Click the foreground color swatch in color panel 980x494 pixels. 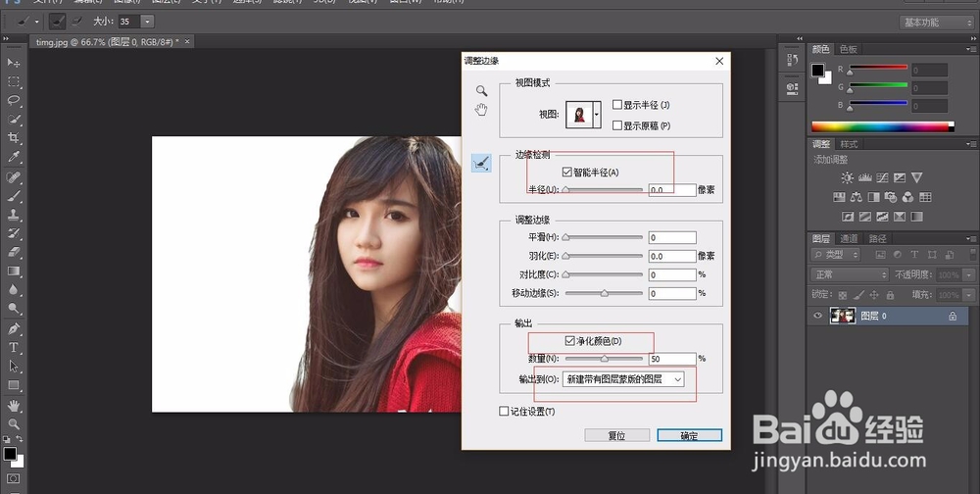point(817,70)
